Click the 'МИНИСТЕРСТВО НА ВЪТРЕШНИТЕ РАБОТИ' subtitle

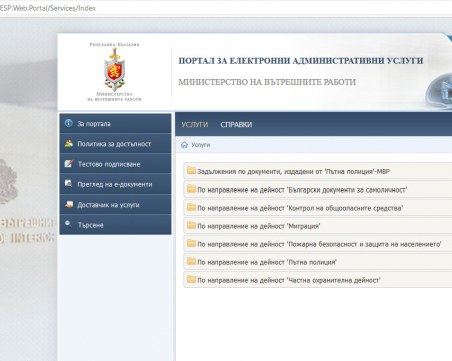click(267, 82)
